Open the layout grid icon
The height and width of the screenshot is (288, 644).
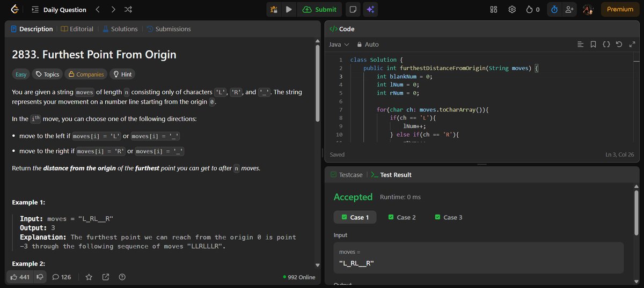494,10
